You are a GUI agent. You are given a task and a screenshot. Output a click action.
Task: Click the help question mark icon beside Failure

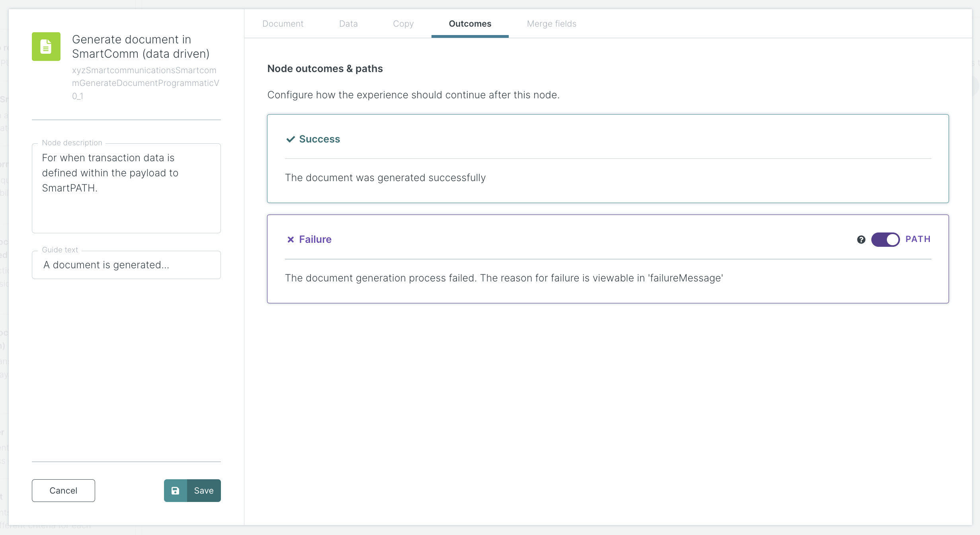[x=861, y=240]
